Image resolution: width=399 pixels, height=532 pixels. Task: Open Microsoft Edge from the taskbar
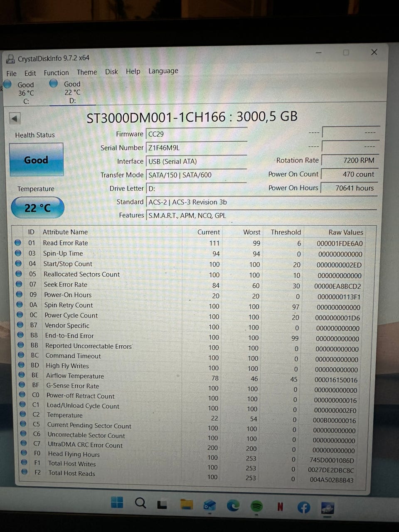233,505
